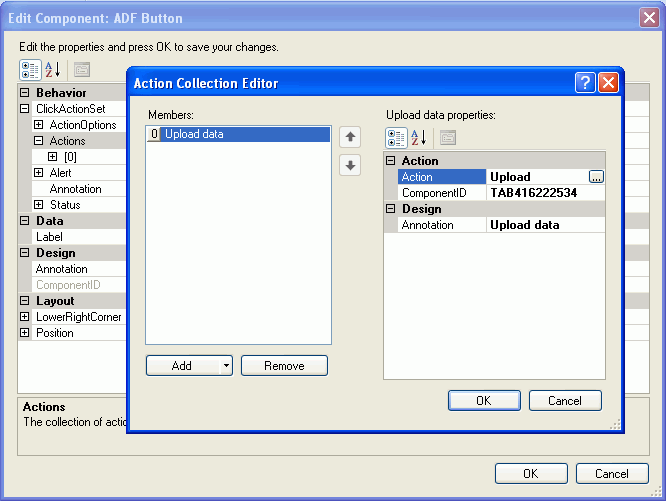Select the ComponentID row in Upload data properties
The image size is (666, 501).
click(x=442, y=193)
